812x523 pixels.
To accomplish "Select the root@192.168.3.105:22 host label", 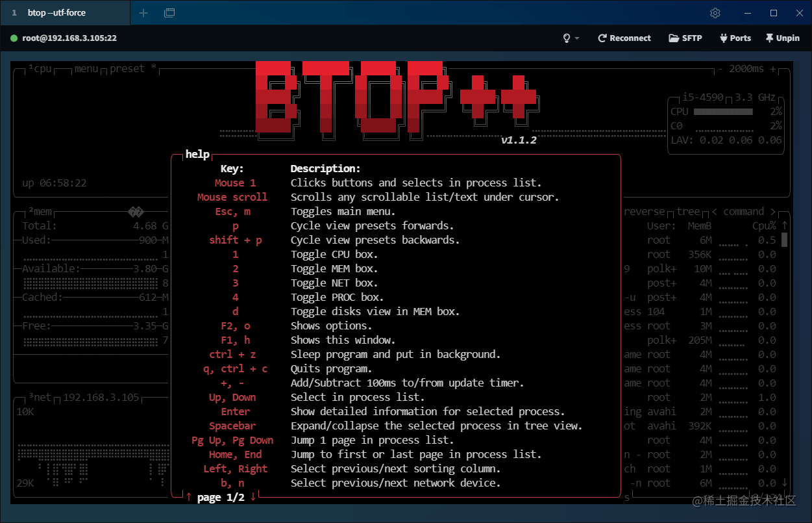I will pos(69,38).
